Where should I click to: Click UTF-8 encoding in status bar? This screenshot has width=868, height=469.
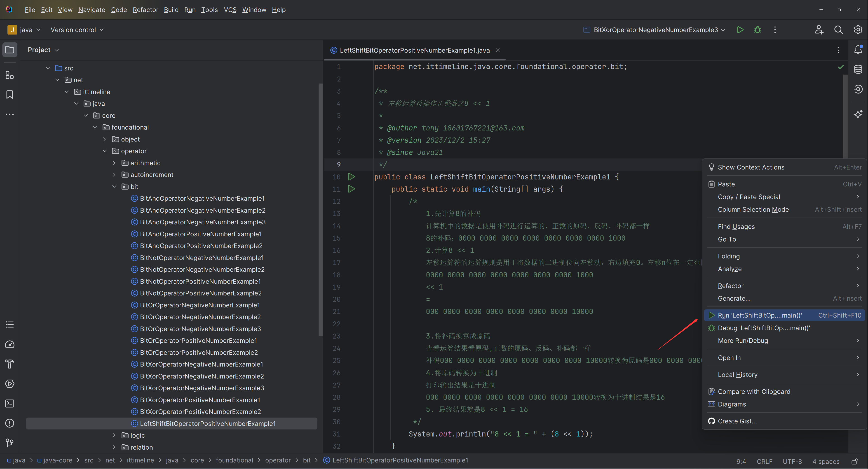tap(792, 461)
